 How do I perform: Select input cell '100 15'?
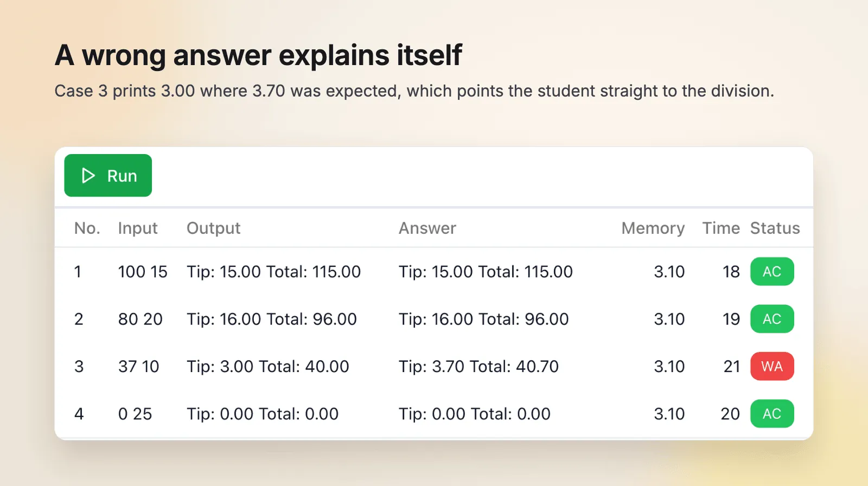click(x=143, y=271)
